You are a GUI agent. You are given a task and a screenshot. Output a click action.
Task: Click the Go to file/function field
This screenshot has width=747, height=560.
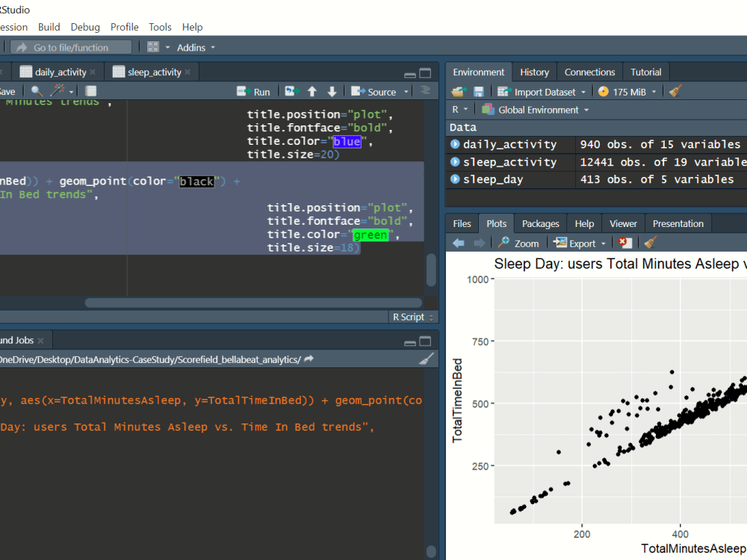pyautogui.click(x=72, y=48)
